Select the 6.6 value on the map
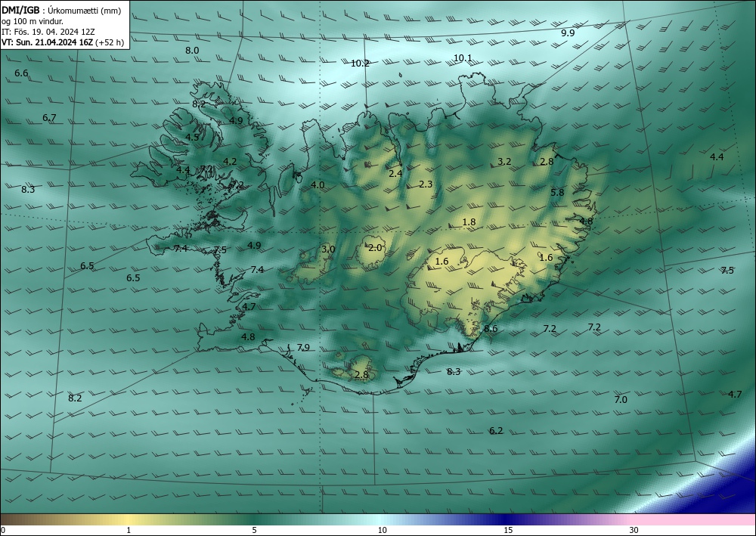 click(21, 73)
